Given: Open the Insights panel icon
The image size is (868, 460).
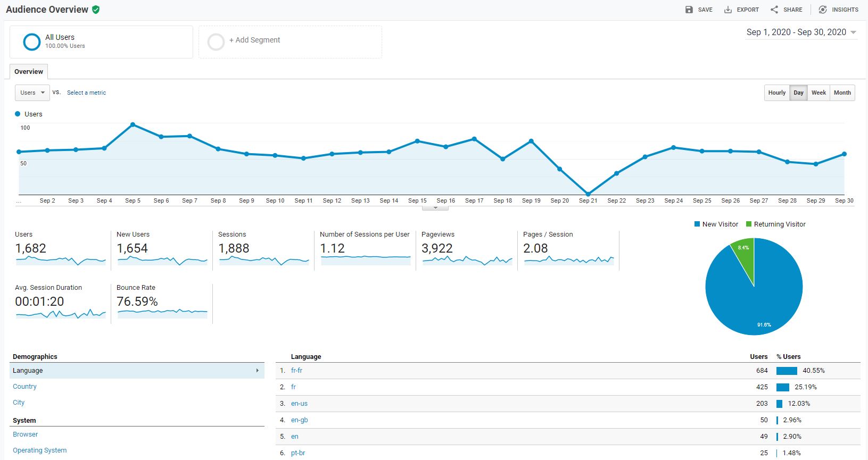Looking at the screenshot, I should click(823, 10).
